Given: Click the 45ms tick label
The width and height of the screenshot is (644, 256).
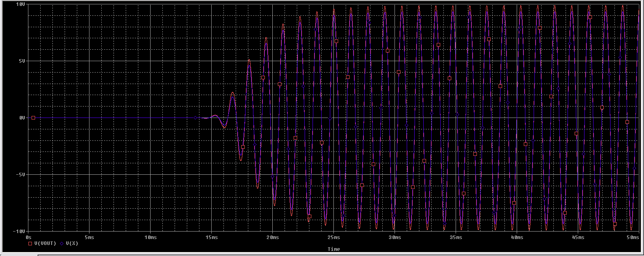Looking at the screenshot, I should tap(578, 237).
